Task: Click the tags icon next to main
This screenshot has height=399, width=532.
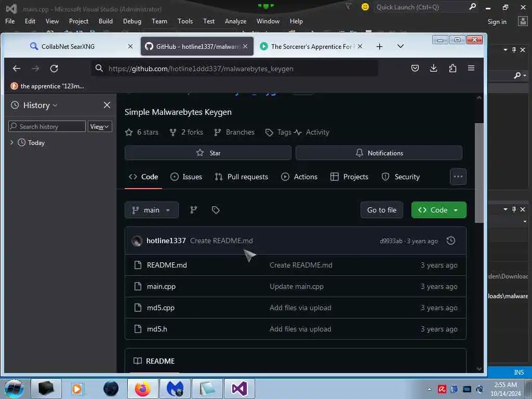Action: [x=216, y=210]
